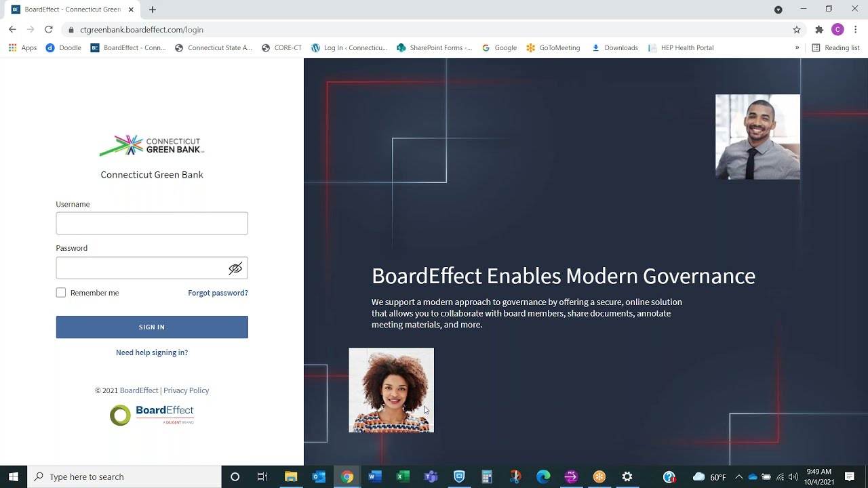This screenshot has height=488, width=868.
Task: Open the Chrome profile avatar C
Action: [837, 30]
